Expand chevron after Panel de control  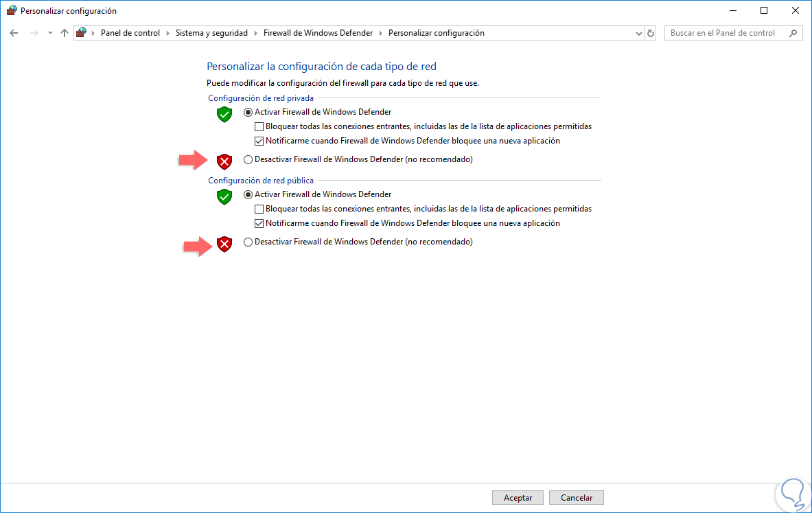tap(167, 33)
